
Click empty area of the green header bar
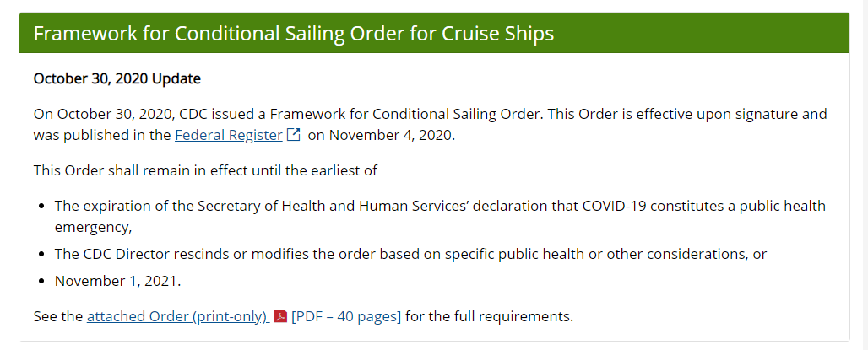pos(703,33)
